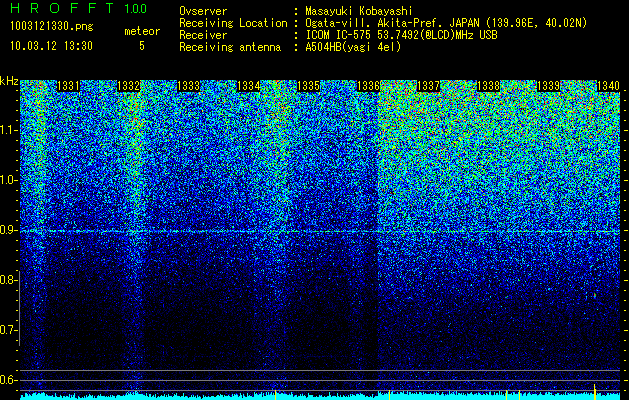Click the version number 1.0.0
Screen dimensions: 629x400
[136, 8]
